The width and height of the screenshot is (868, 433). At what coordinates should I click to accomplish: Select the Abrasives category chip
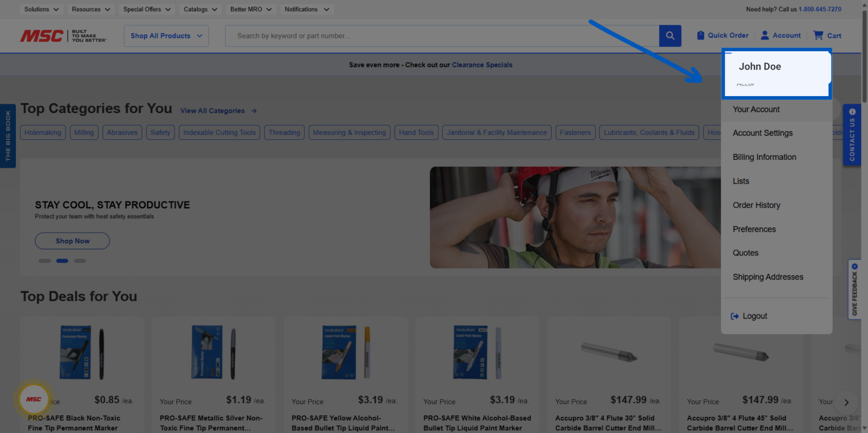point(122,132)
